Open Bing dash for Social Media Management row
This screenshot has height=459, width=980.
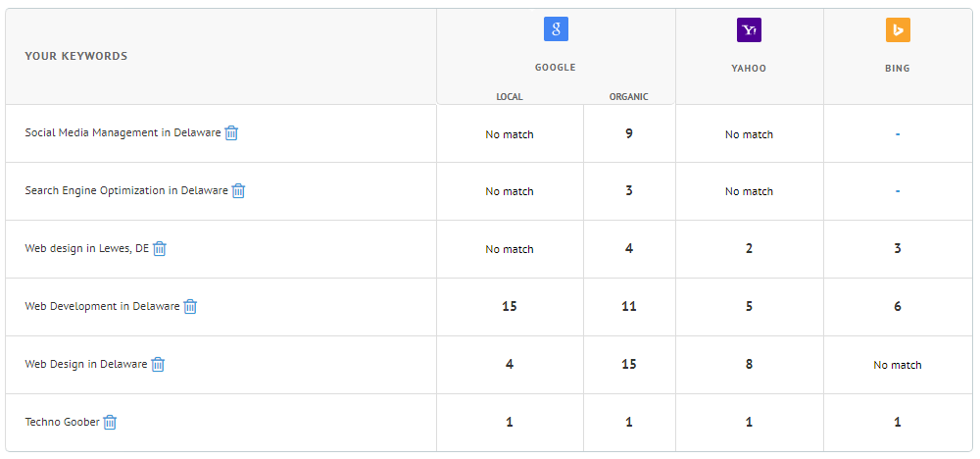[x=898, y=133]
